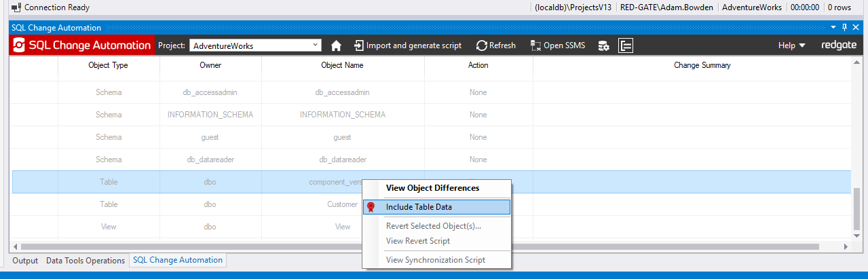Click the horizontal scrollbar left arrow
The width and height of the screenshot is (868, 279).
(16, 246)
